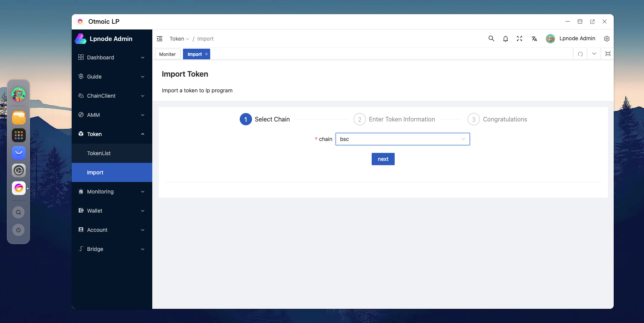Open system settings from the dock
644x323 pixels.
(x=18, y=171)
